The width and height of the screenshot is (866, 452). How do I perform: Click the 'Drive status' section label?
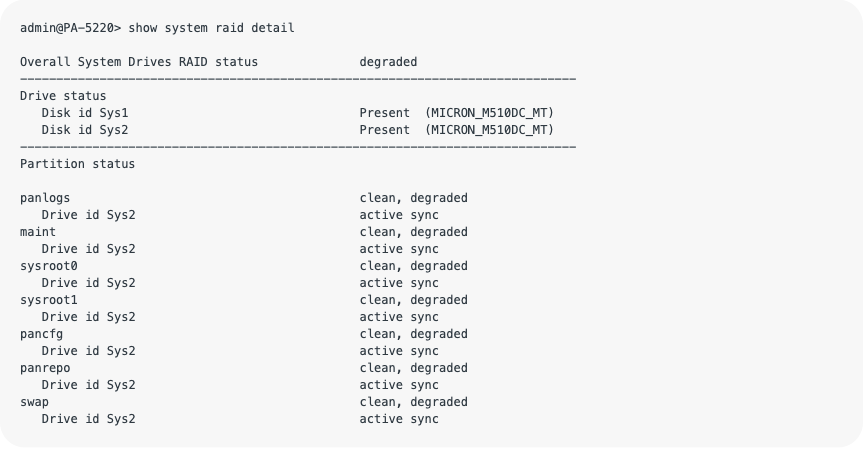[x=63, y=96]
